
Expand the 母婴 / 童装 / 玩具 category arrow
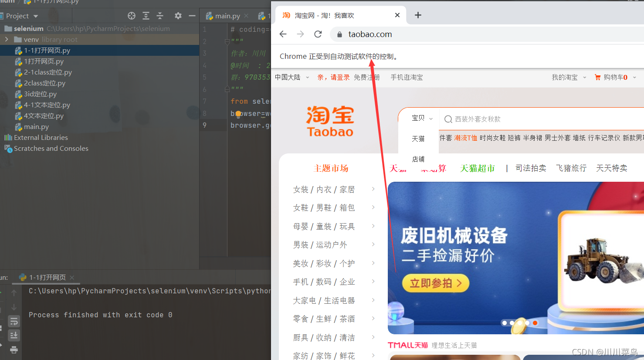pos(373,226)
